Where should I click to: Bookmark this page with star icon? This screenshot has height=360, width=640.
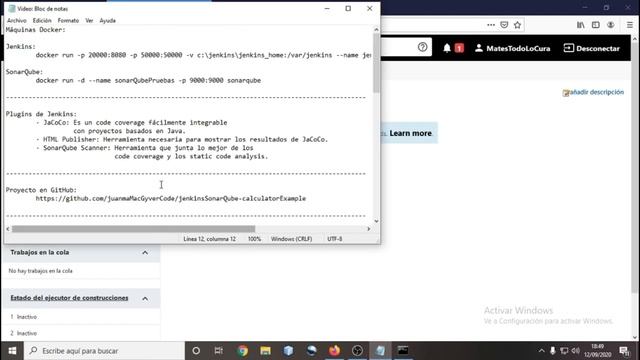coord(518,25)
